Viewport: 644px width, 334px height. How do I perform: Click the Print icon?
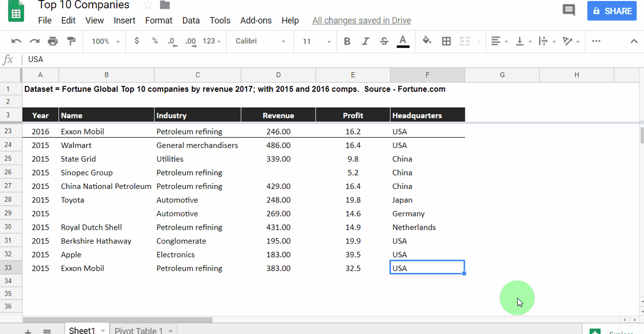53,41
